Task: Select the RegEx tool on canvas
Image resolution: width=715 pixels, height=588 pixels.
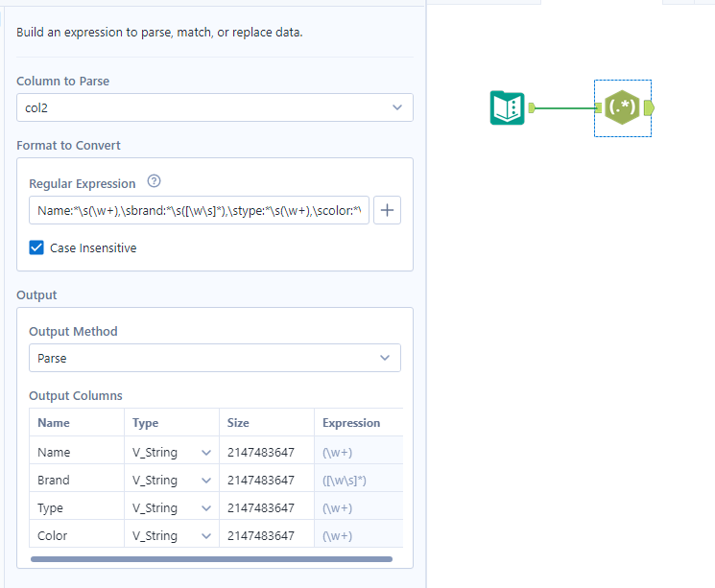Action: pyautogui.click(x=623, y=107)
